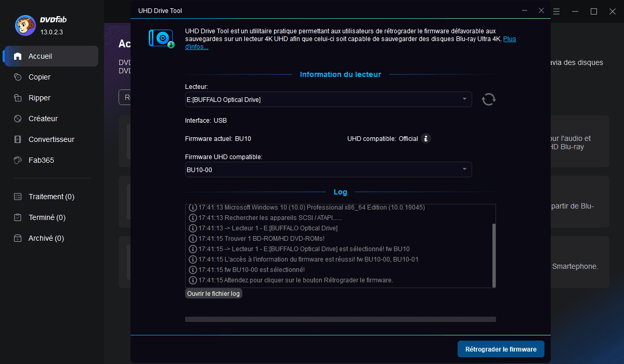
Task: Click the firmware progress bar
Action: tap(341, 319)
